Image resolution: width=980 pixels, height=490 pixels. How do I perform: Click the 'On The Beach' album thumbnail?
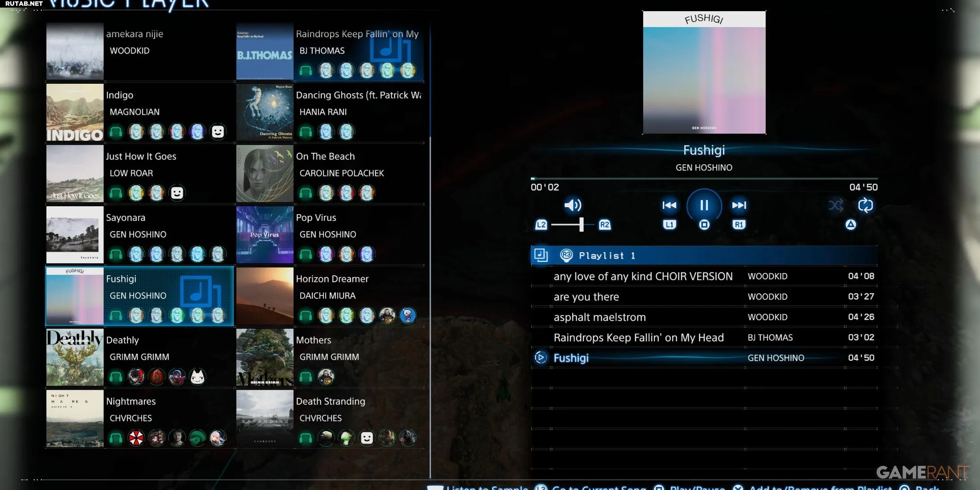click(x=265, y=174)
